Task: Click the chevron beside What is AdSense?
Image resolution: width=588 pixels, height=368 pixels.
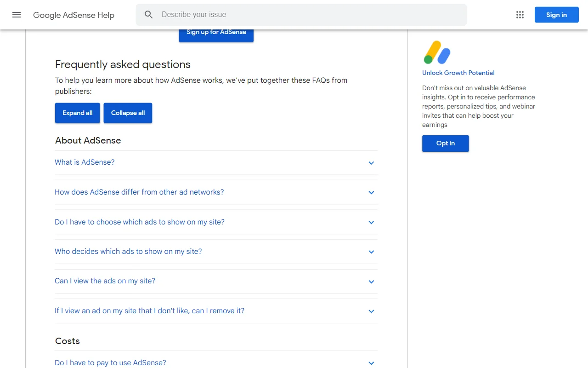Action: [371, 163]
